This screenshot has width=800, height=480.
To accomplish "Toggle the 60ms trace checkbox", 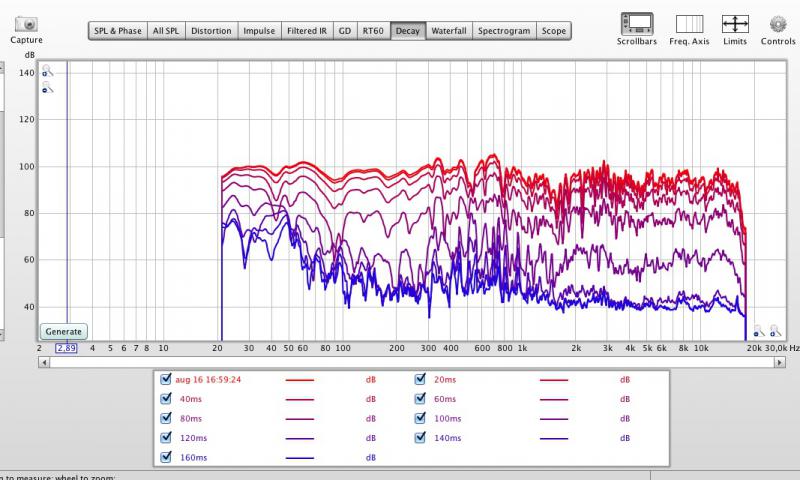I will [420, 398].
